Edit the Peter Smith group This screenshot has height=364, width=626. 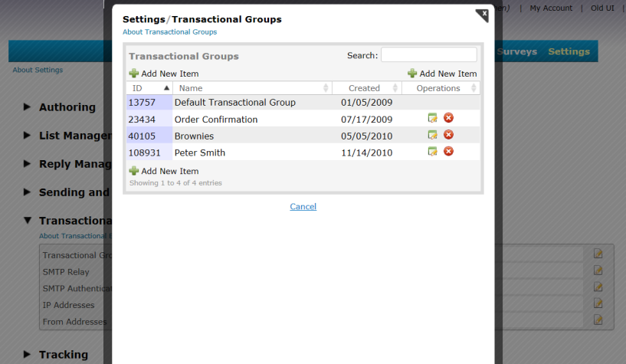[433, 152]
